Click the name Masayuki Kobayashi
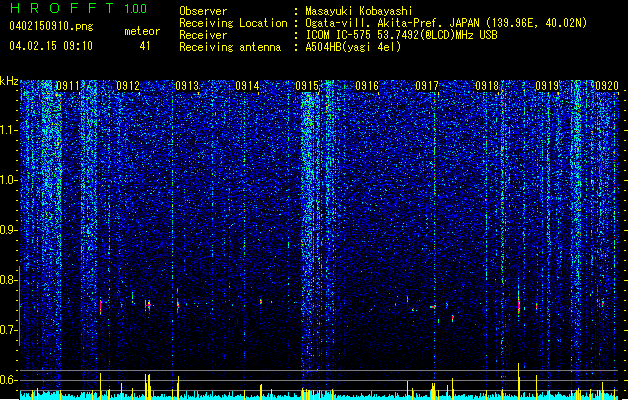 tap(359, 11)
